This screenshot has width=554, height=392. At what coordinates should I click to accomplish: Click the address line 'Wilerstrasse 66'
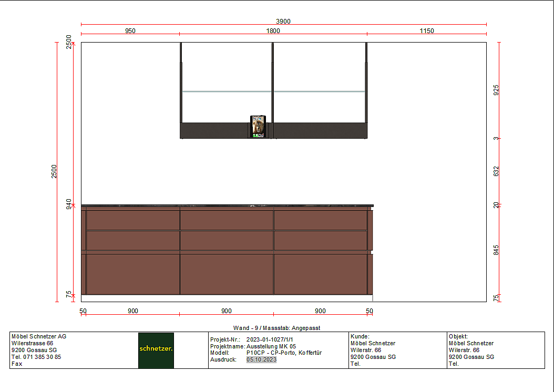[x=32, y=343]
